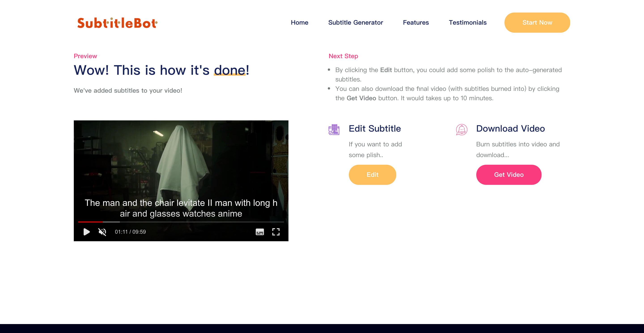The width and height of the screenshot is (644, 333).
Task: Play the preview video
Action: pyautogui.click(x=87, y=232)
